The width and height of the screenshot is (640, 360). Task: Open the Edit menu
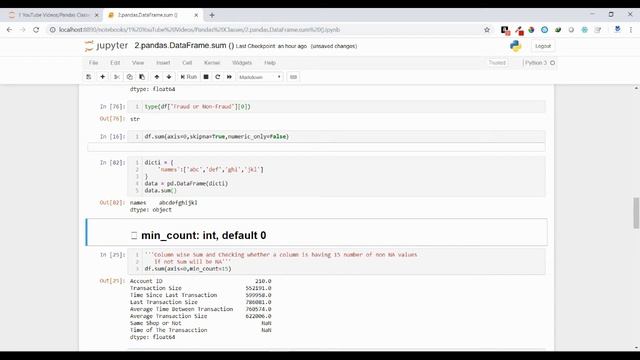tap(115, 62)
